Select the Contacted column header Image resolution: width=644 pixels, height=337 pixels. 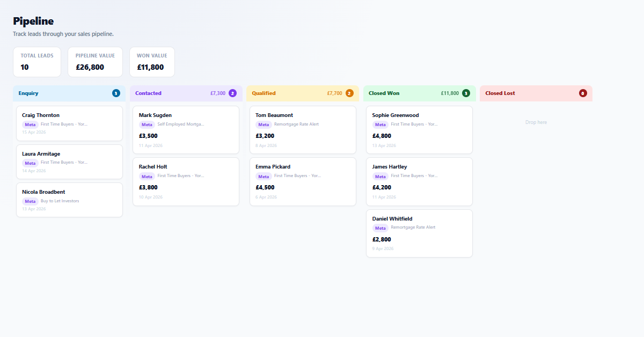click(186, 93)
